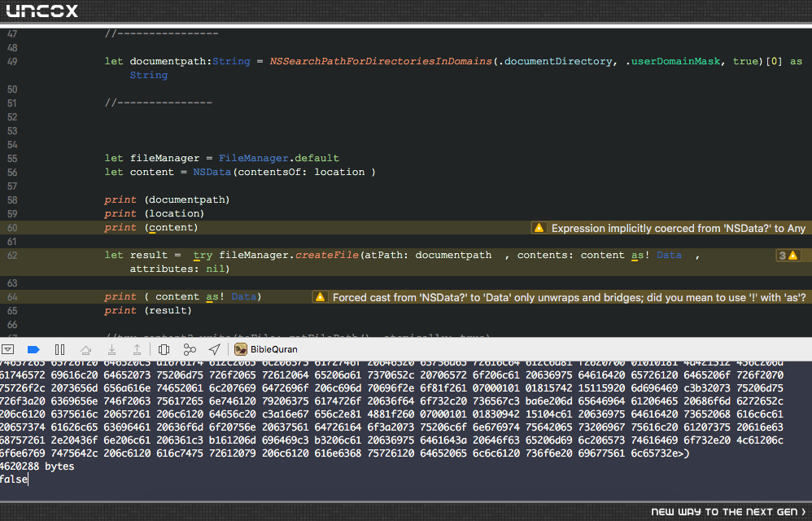Select the BibleQuran process in the debug bar
The image size is (812, 521).
coord(266,349)
